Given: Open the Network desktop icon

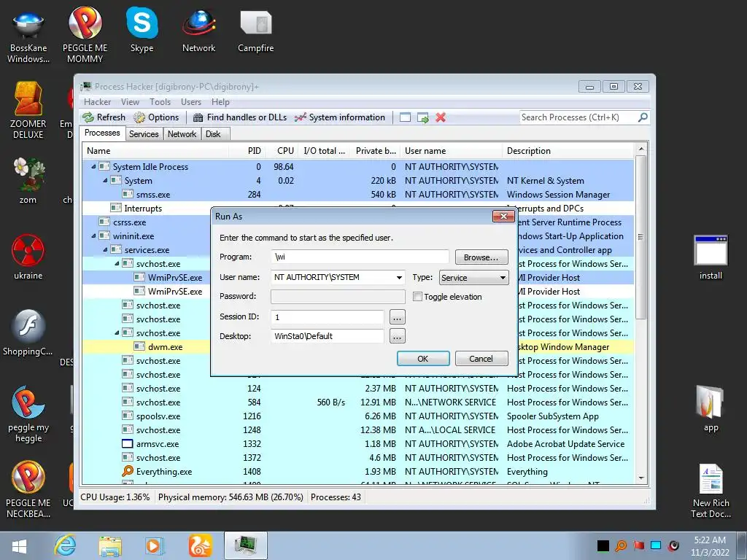Looking at the screenshot, I should pyautogui.click(x=198, y=31).
